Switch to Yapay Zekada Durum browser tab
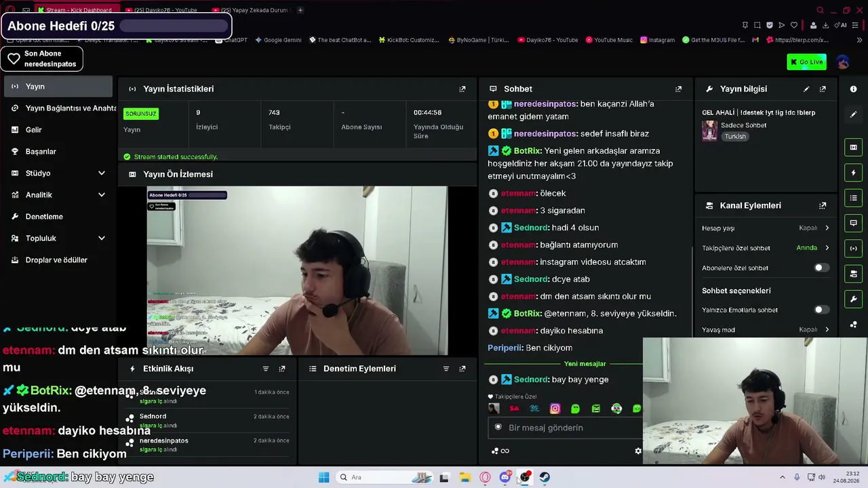The image size is (868, 488). [x=251, y=10]
